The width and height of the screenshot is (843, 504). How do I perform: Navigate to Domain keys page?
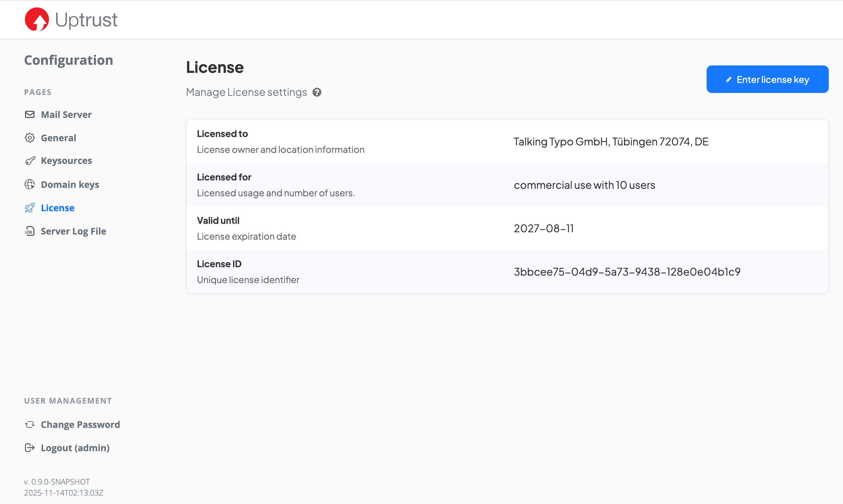tap(70, 184)
